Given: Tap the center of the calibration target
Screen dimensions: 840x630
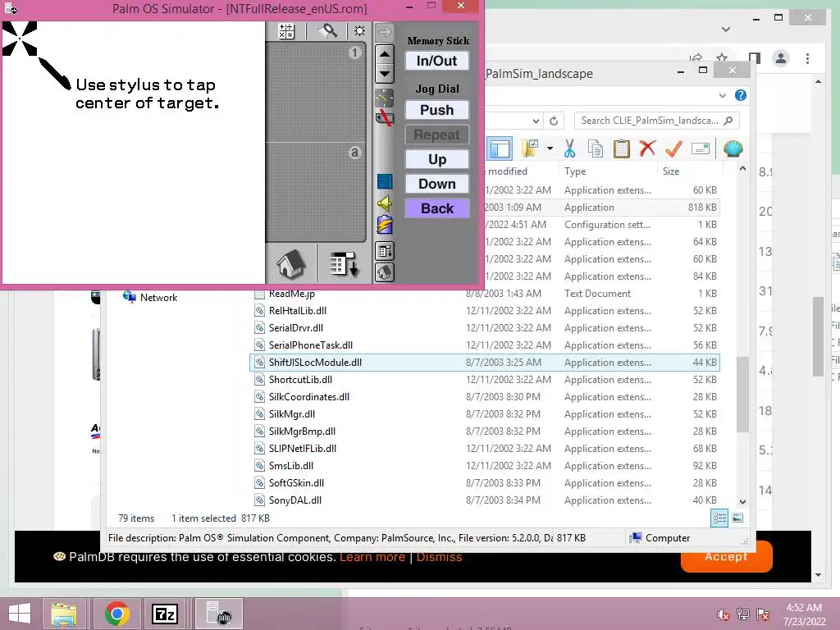Looking at the screenshot, I should 20,39.
